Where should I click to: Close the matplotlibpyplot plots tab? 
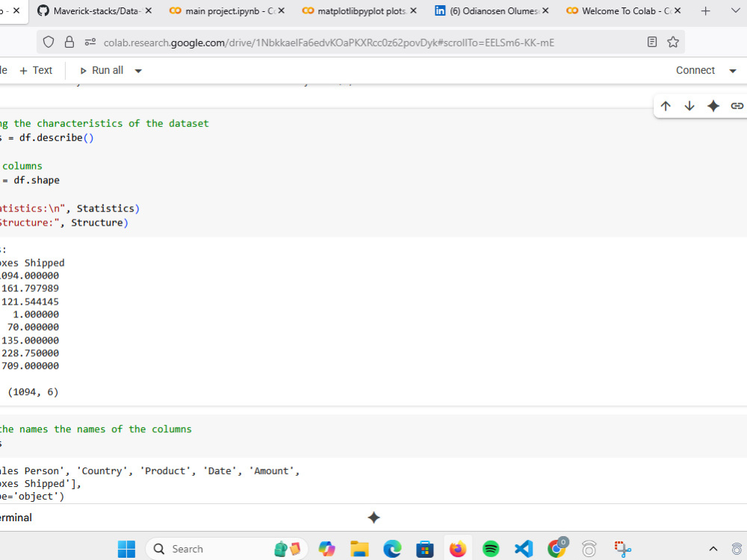(413, 10)
